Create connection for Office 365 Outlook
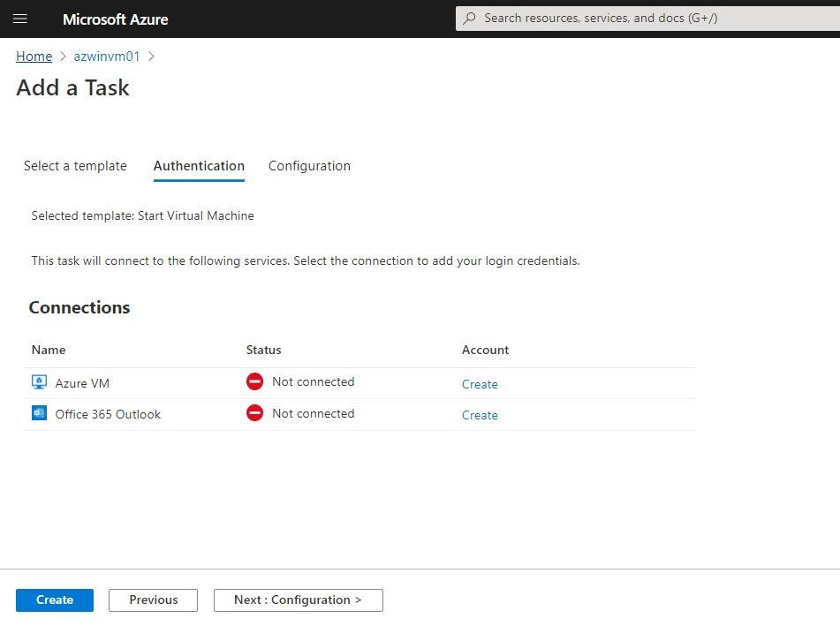 click(480, 415)
